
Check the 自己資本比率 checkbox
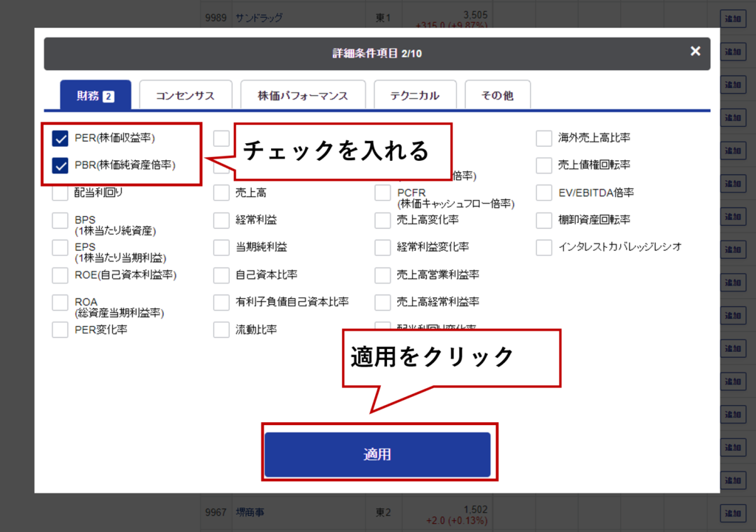221,275
